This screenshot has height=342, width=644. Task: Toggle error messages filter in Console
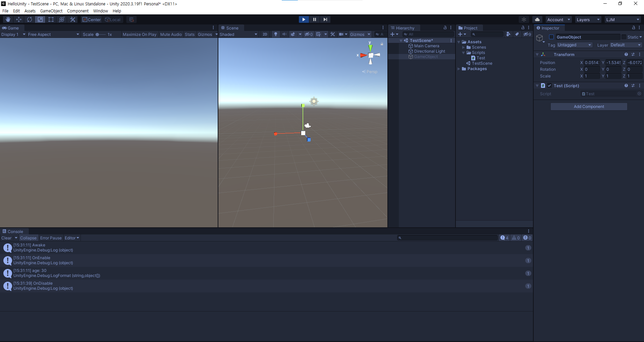coord(527,238)
